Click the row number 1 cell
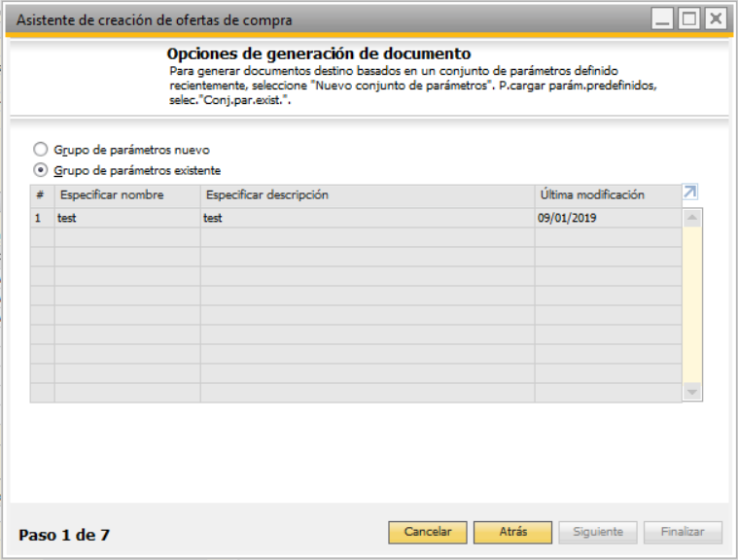 [43, 218]
